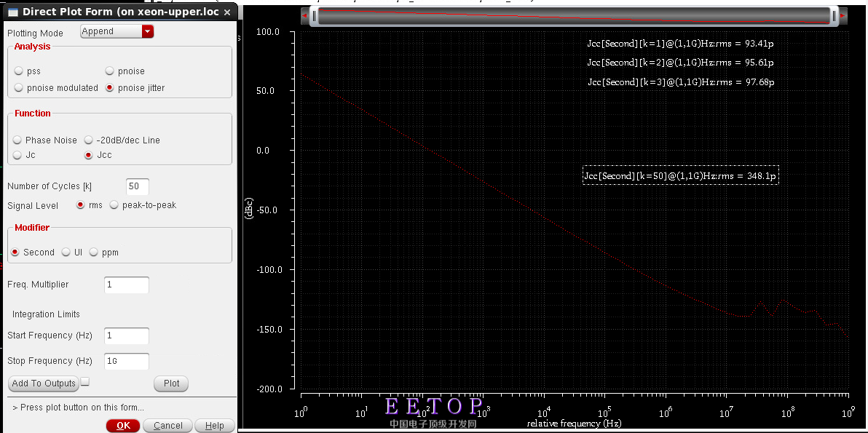Close the Direct Plot Form window

(227, 12)
